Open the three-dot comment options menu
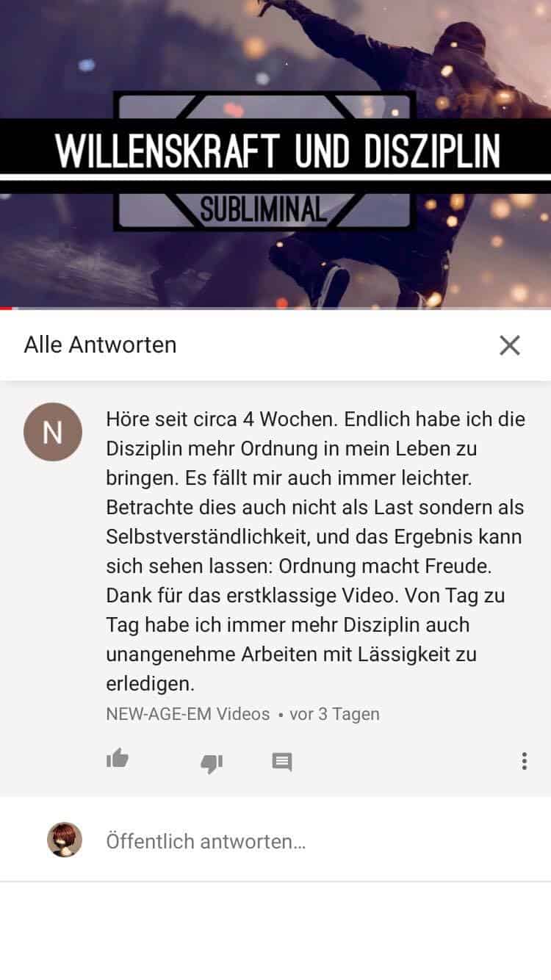The height and width of the screenshot is (980, 551). tap(524, 761)
